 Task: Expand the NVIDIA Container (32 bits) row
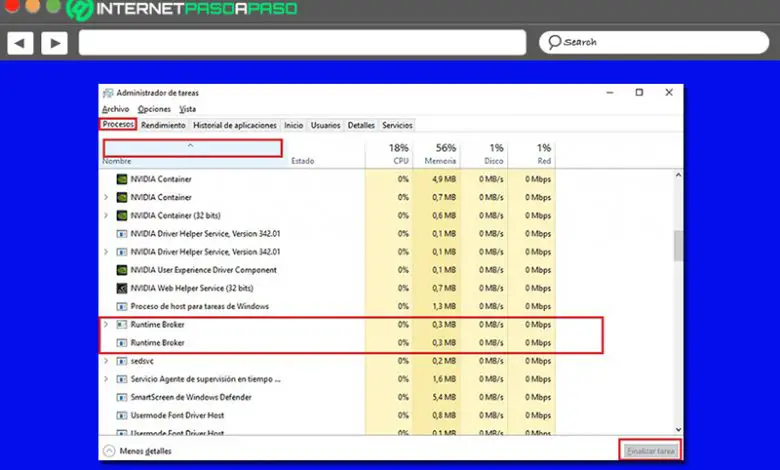(106, 215)
